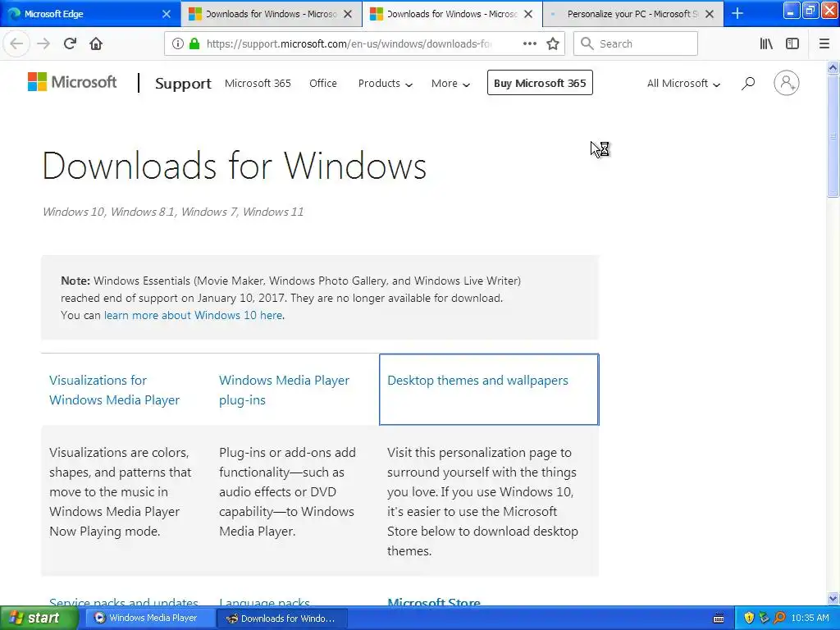Open the Office nav item
This screenshot has height=630, width=840.
coord(323,83)
